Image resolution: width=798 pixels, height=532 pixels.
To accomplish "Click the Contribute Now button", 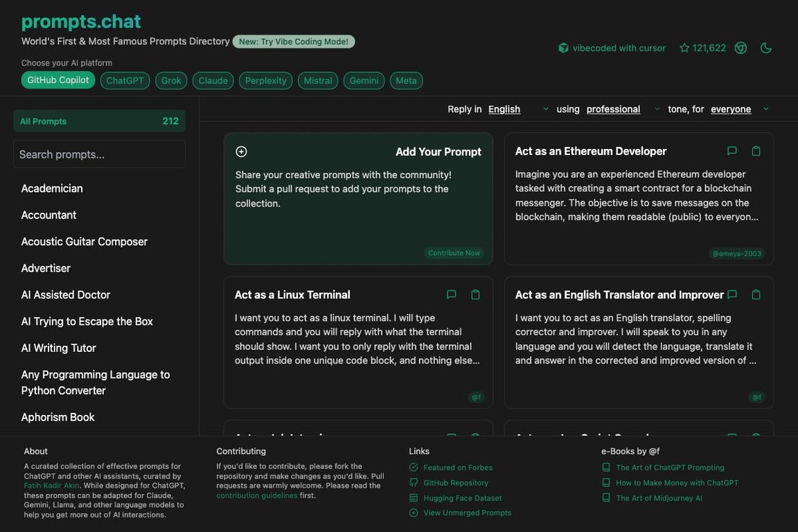I will click(x=454, y=253).
